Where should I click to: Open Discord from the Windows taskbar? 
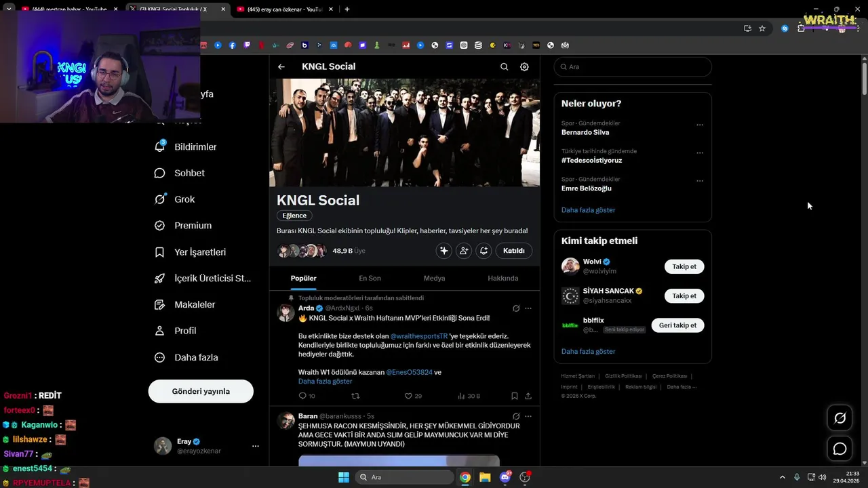click(505, 477)
